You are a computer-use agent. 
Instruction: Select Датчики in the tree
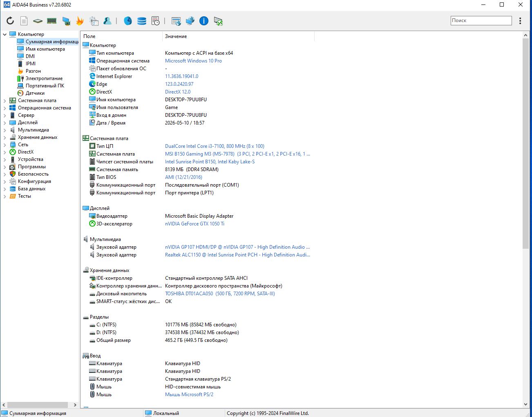tap(35, 93)
